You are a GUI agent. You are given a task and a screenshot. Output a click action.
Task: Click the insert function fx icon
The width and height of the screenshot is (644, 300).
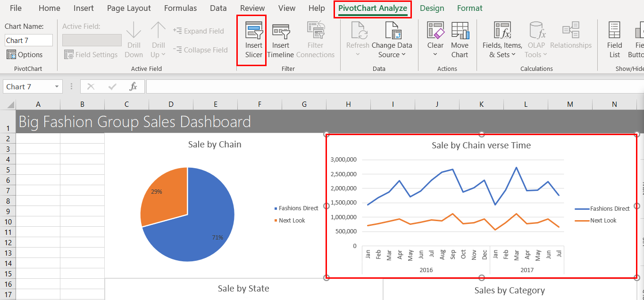click(x=134, y=86)
